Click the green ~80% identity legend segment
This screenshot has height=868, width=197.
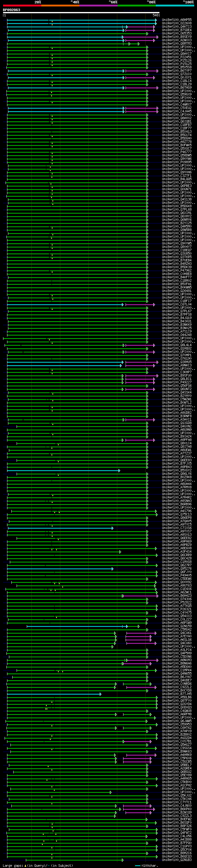click(137, 6)
